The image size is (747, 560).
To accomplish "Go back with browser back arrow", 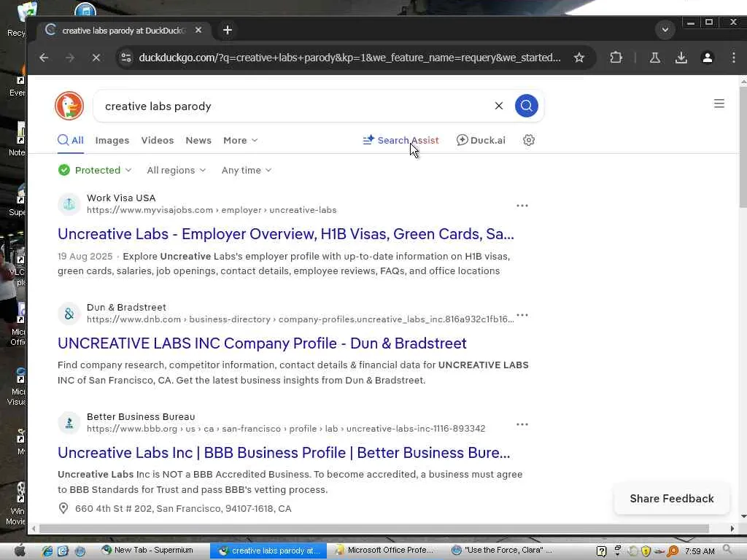I will [44, 58].
